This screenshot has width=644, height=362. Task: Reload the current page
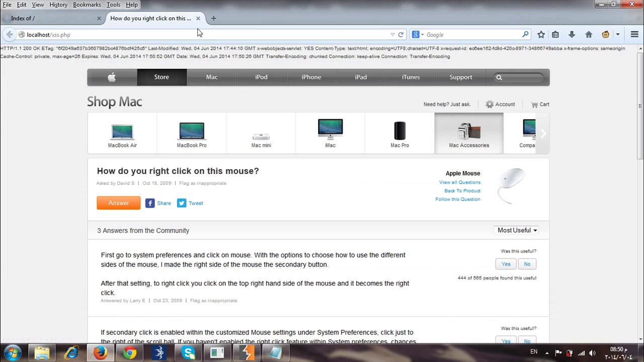[x=400, y=35]
